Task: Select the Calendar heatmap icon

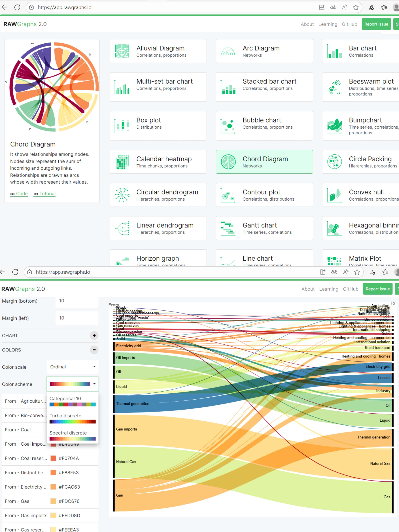Action: click(x=122, y=162)
